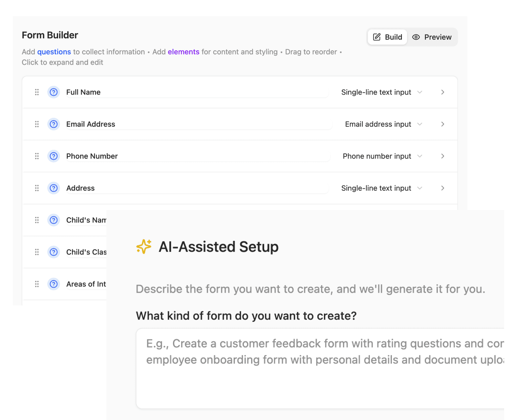The width and height of the screenshot is (512, 420).
Task: Switch to the Preview tab
Action: 432,37
